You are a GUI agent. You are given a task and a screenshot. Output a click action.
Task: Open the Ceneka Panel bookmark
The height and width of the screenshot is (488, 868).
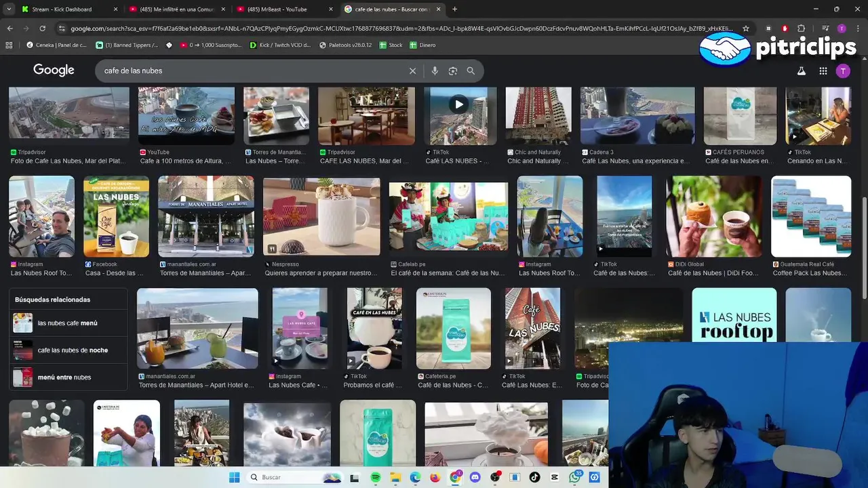pos(56,45)
